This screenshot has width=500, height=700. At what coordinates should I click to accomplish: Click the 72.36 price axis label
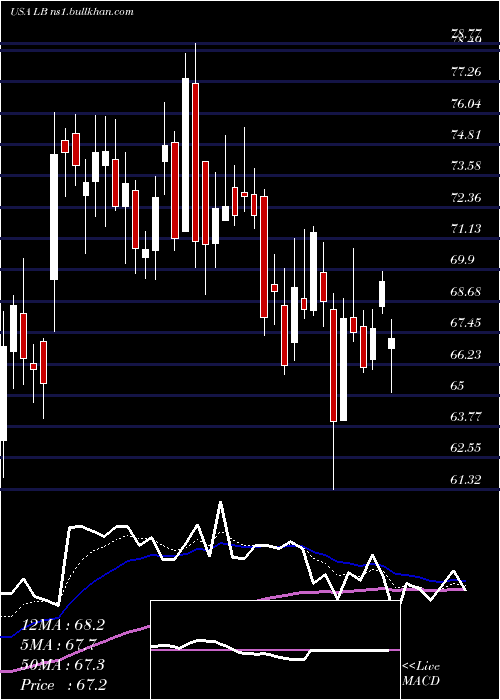(466, 198)
